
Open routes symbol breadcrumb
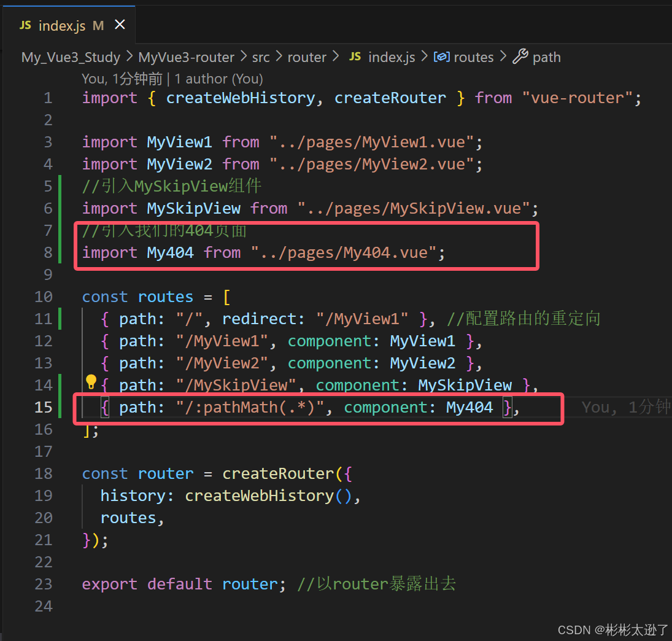(x=474, y=57)
